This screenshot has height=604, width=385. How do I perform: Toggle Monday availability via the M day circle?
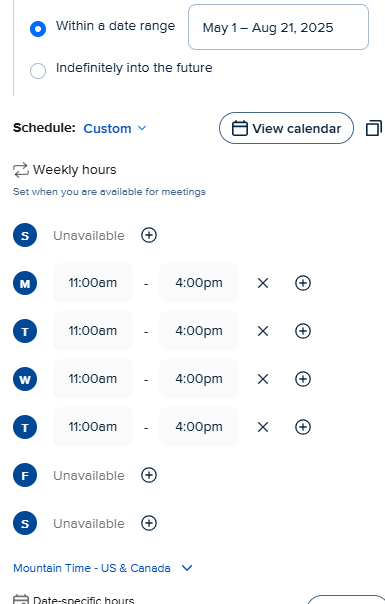(x=25, y=283)
